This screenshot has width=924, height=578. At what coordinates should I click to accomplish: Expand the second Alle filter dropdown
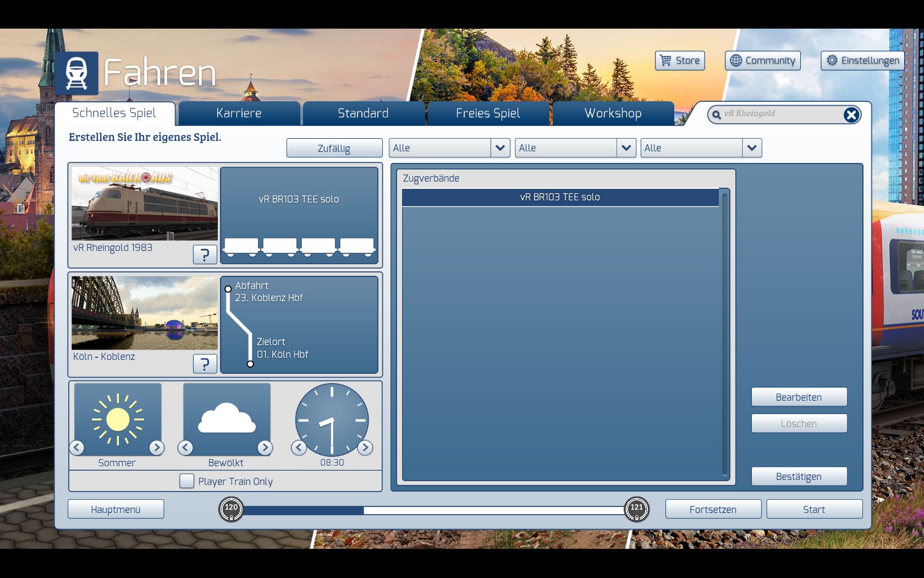pyautogui.click(x=626, y=148)
